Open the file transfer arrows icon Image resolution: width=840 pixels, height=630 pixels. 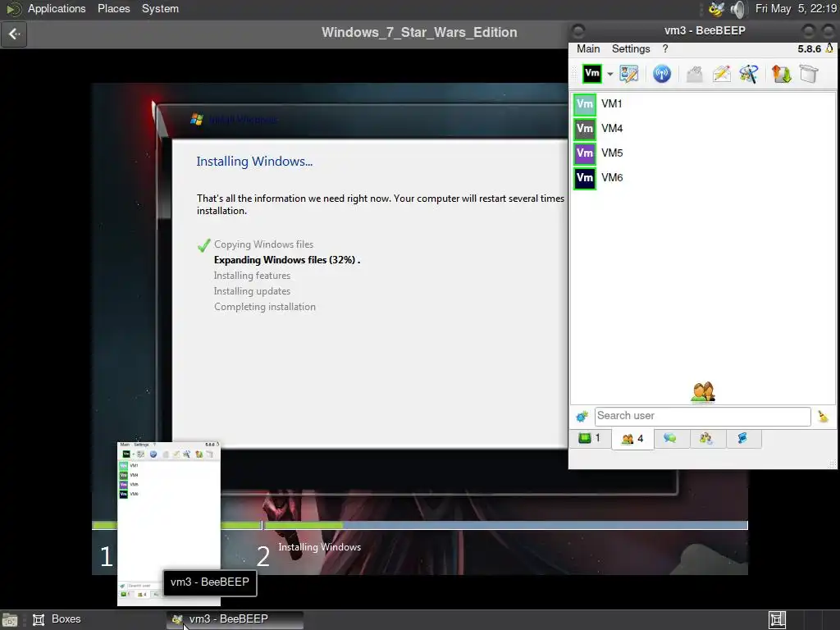click(x=781, y=73)
